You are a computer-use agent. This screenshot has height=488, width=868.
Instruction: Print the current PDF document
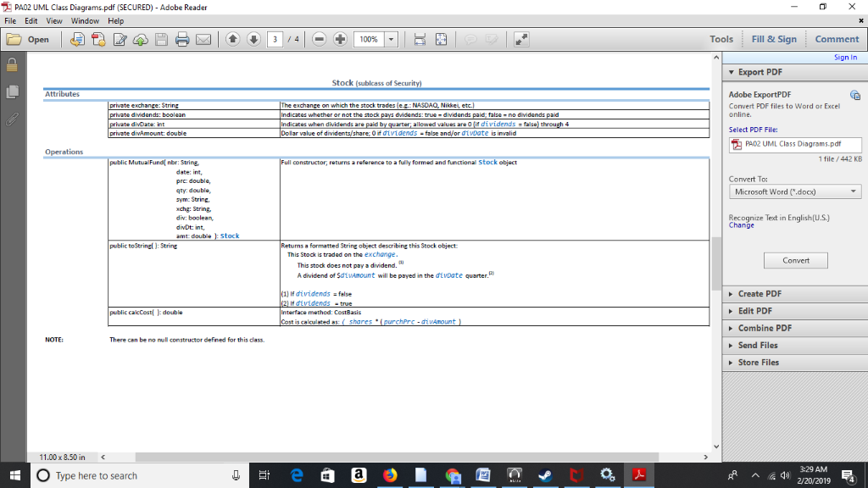(181, 39)
